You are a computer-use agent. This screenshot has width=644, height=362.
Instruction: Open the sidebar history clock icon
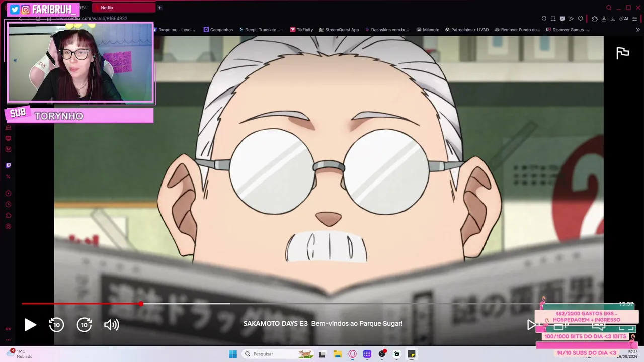tap(8, 205)
